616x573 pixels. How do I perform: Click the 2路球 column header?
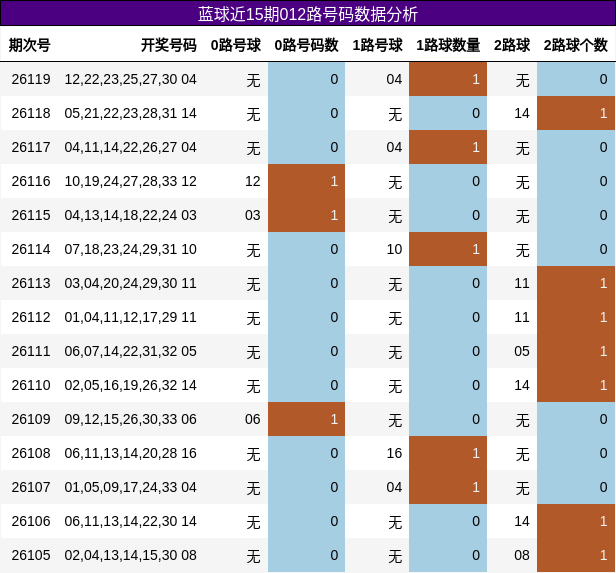[512, 45]
